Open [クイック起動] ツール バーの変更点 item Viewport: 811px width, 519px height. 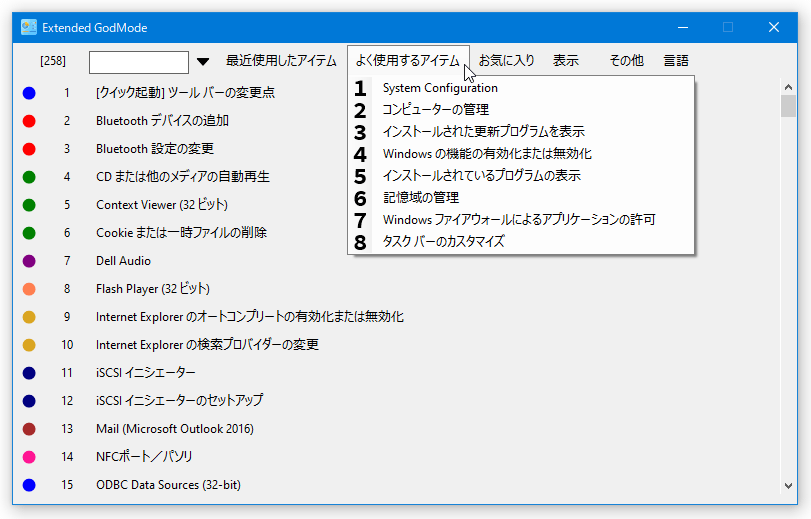(185, 93)
